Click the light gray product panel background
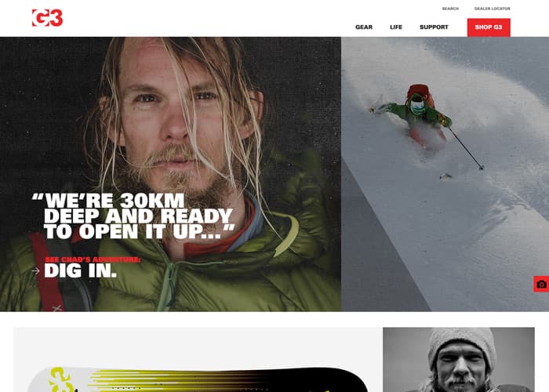Viewport: 549px width, 392px height. point(198,345)
